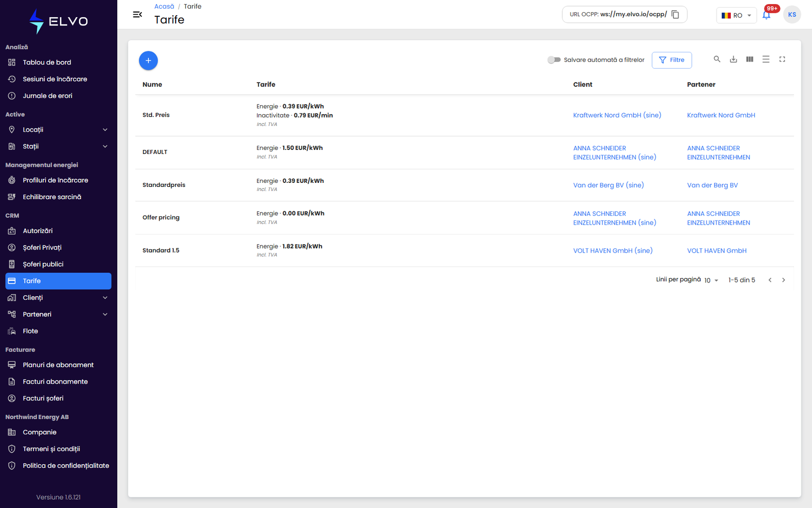Open the column visibility icon
Viewport: 812px width, 508px height.
coord(750,59)
